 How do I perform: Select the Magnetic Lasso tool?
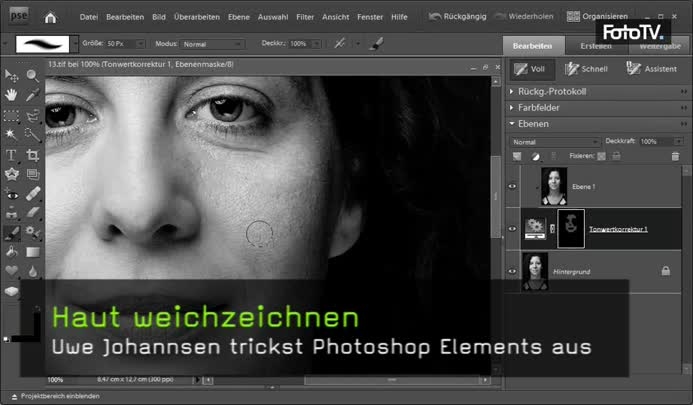click(x=32, y=116)
